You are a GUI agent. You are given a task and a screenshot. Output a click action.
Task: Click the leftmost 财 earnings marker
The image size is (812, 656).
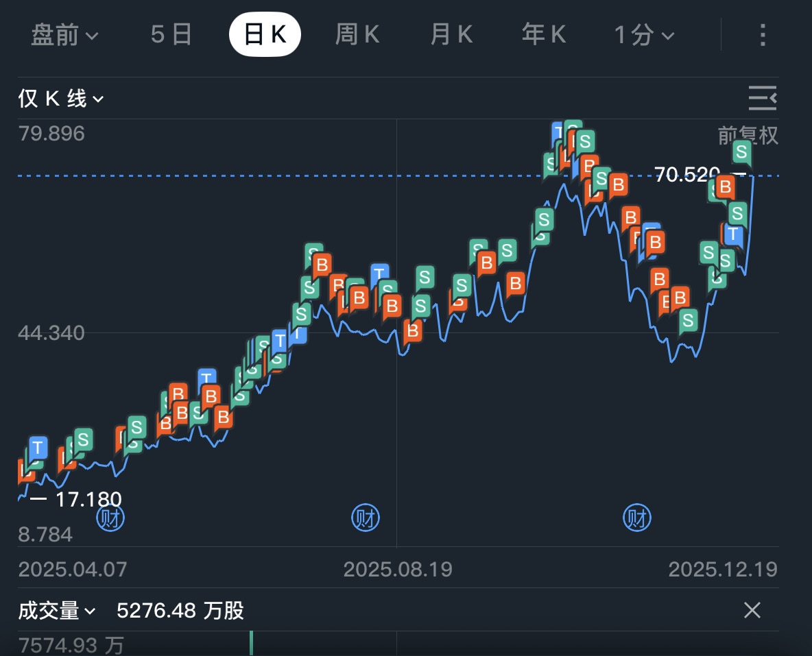click(110, 518)
